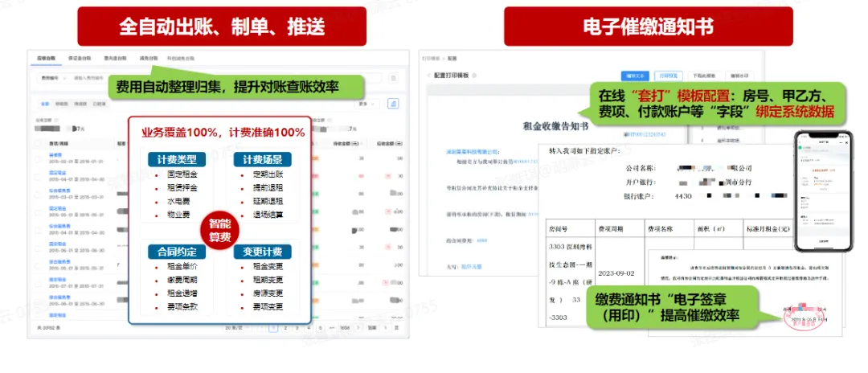868x373 pixels.
Task: Select the 全部 status filter
Action: tap(45, 104)
